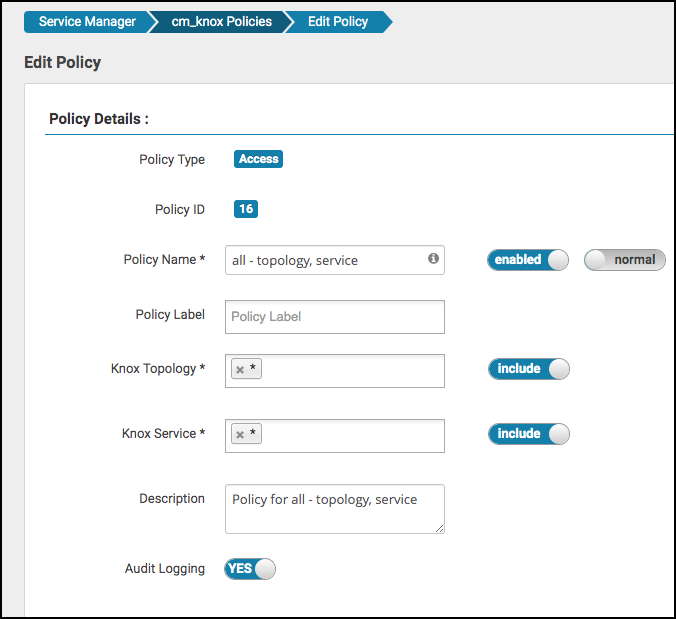
Task: Switch Knox Topology include toggle
Action: [x=528, y=369]
